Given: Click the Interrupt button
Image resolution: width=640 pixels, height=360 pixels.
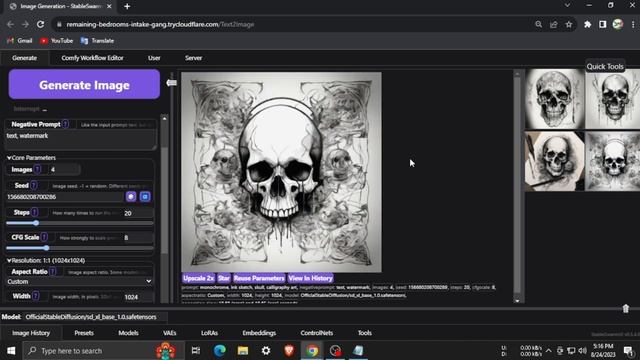Looking at the screenshot, I should (27, 109).
